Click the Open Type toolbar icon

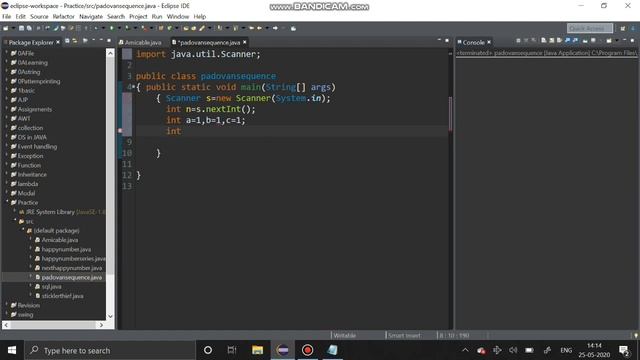click(186, 28)
